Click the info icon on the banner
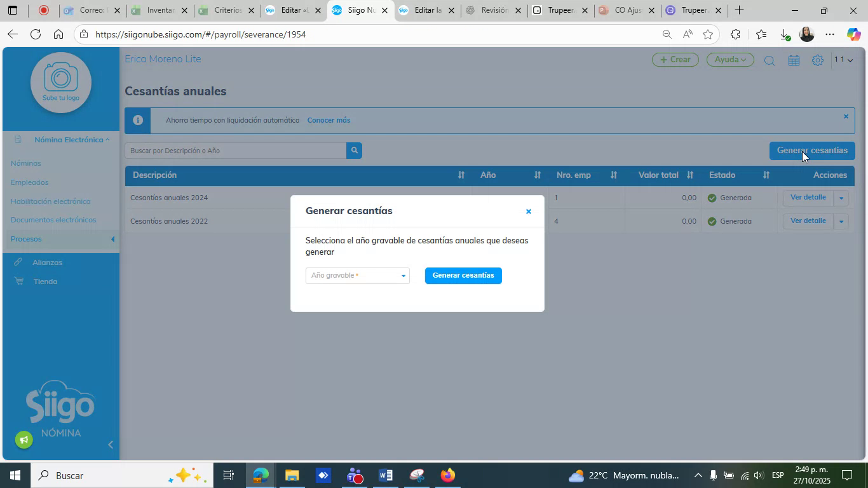The image size is (868, 488). click(137, 120)
